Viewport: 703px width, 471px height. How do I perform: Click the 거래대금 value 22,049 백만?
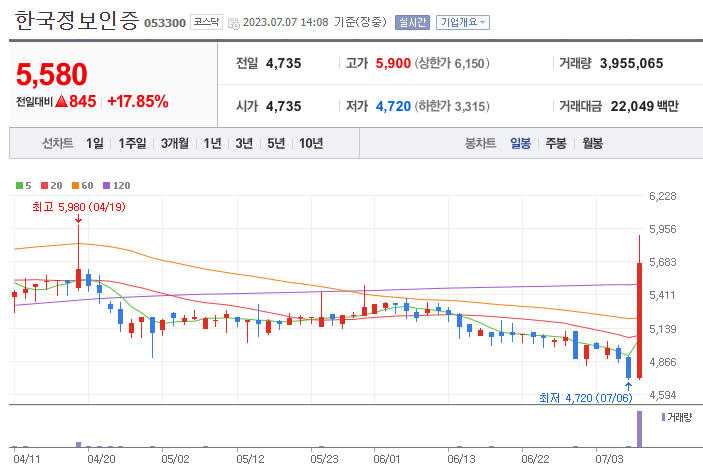[645, 107]
